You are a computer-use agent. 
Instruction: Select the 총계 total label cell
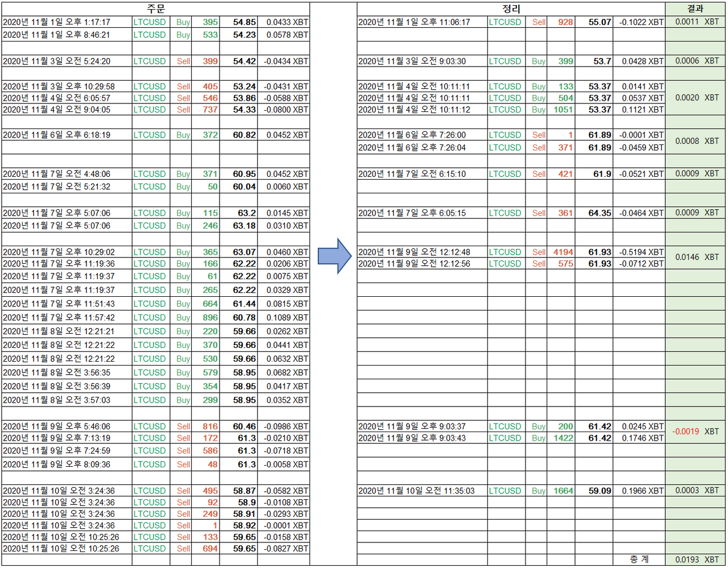click(x=638, y=559)
